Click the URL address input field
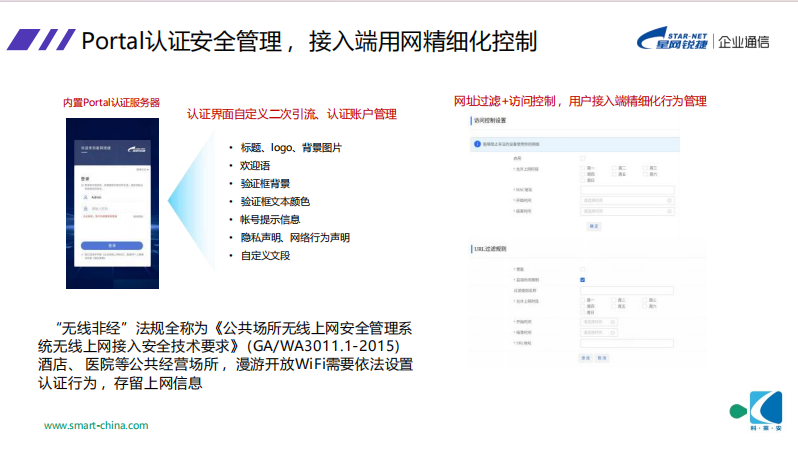 point(628,343)
